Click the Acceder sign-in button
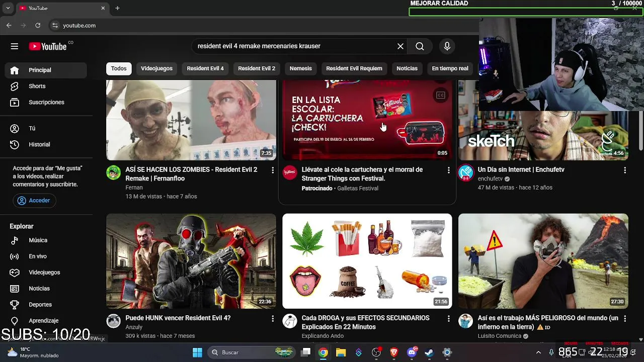644x362 pixels. point(34,200)
